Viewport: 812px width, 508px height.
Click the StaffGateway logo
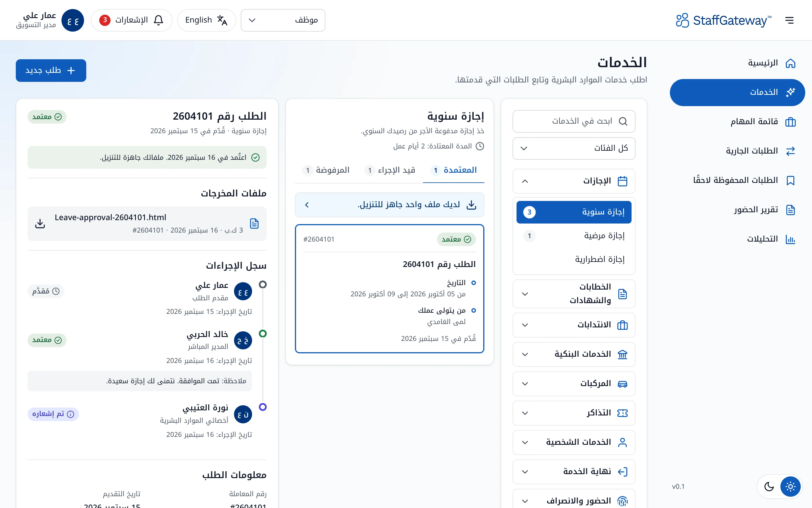tap(723, 20)
